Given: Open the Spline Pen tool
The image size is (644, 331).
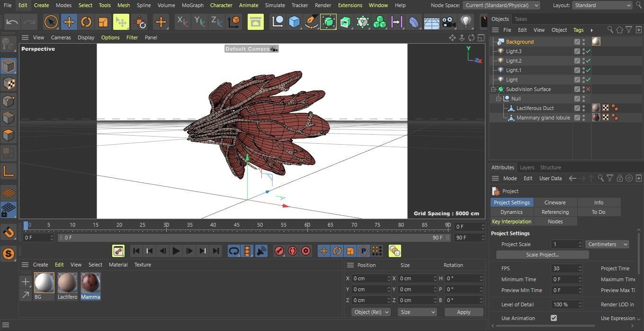Looking at the screenshot, I should [312, 22].
